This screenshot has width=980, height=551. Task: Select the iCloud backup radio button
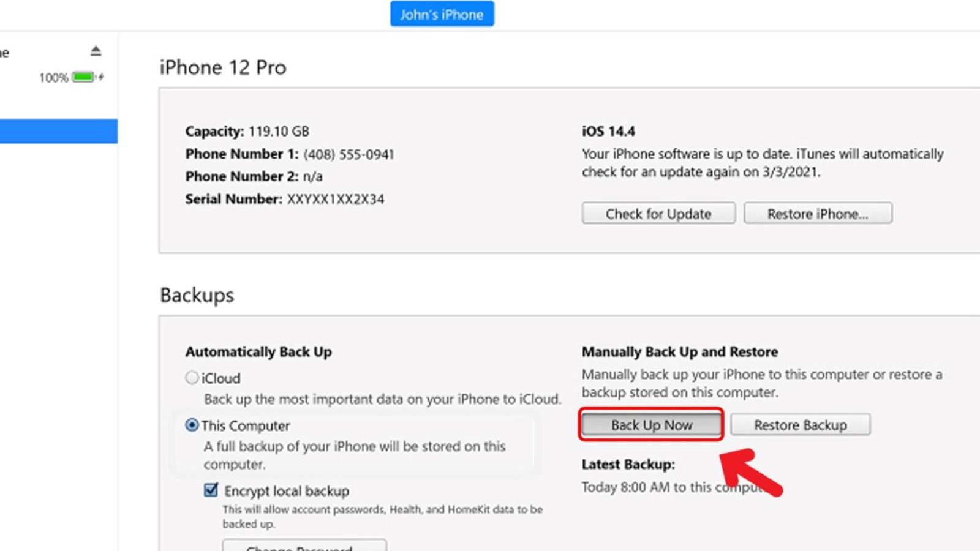(192, 378)
